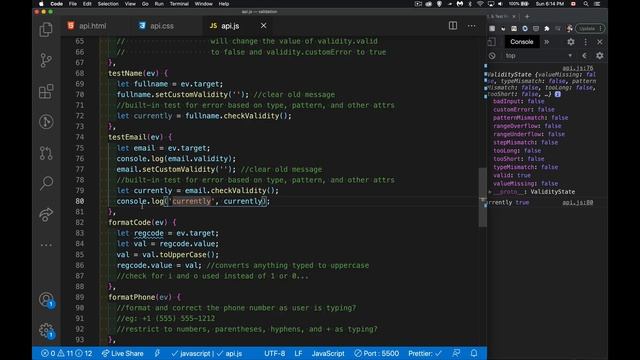This screenshot has width=640, height=360.
Task: Open the Manage gear in activity bar
Action: coord(47,331)
